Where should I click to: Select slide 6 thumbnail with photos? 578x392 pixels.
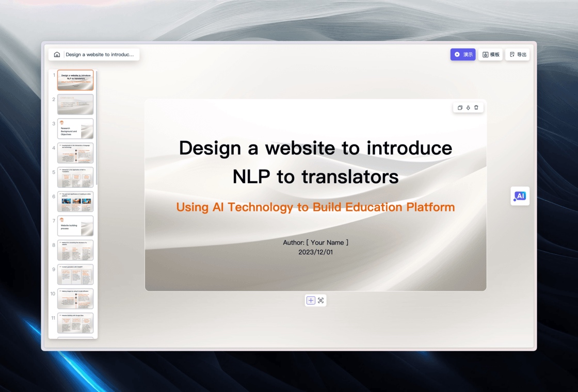75,202
